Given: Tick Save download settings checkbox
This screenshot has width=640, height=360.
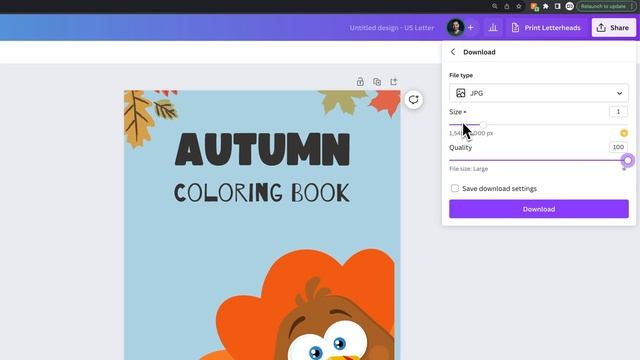Looking at the screenshot, I should (x=455, y=188).
